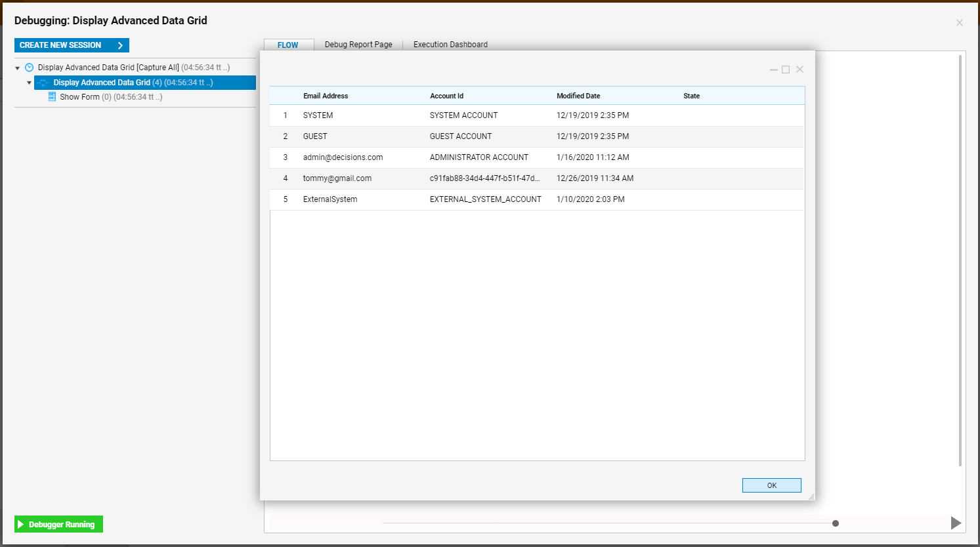Click OK in the data grid dialog
This screenshot has width=980, height=547.
pyautogui.click(x=772, y=485)
